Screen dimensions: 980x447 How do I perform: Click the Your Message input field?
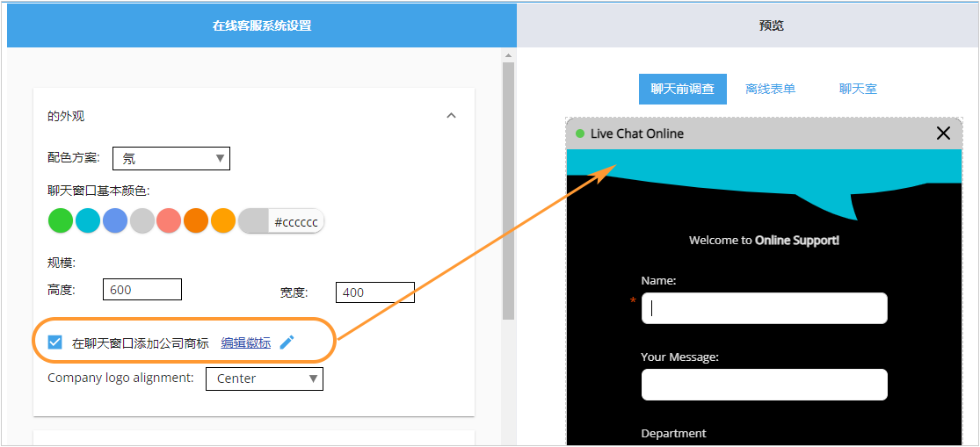[x=765, y=385]
